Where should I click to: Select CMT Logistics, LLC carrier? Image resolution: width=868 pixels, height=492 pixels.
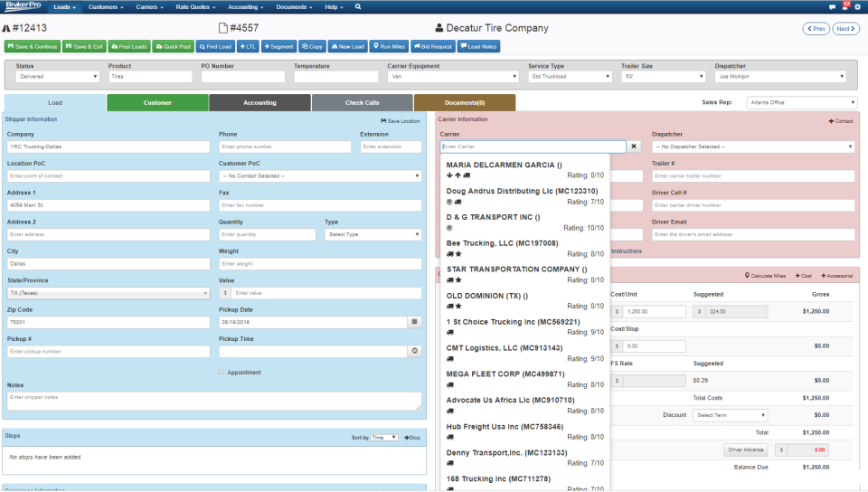tap(524, 353)
